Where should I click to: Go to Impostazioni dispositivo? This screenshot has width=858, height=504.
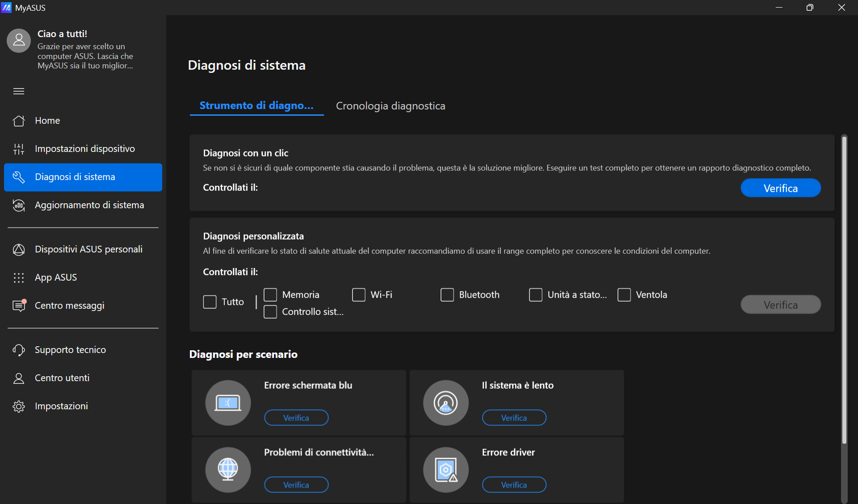coord(83,149)
